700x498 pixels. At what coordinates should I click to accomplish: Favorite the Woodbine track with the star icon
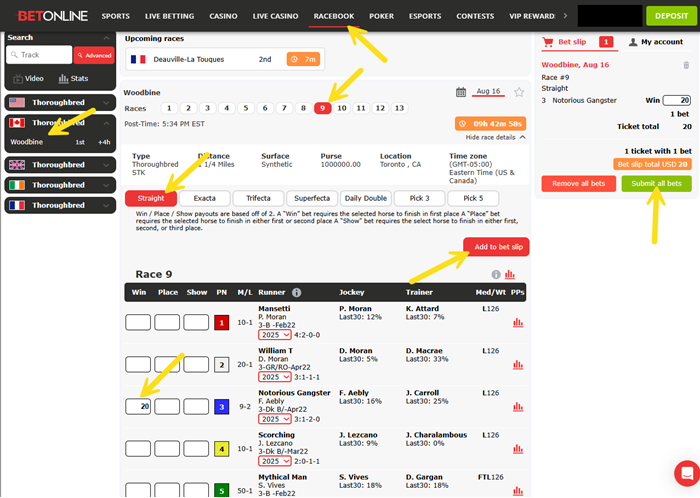tap(519, 92)
